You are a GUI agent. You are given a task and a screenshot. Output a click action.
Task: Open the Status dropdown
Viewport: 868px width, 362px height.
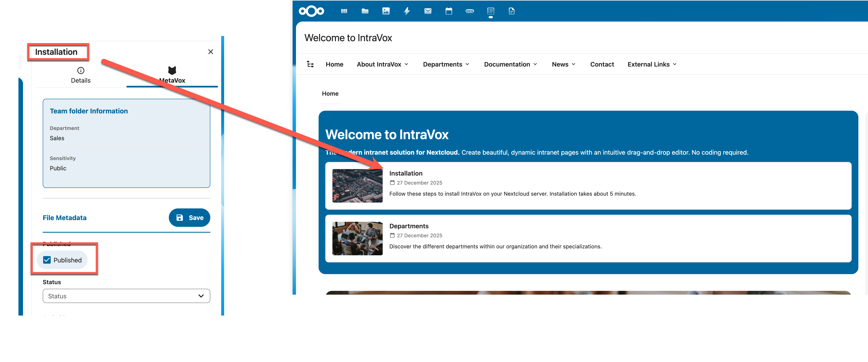pos(126,296)
